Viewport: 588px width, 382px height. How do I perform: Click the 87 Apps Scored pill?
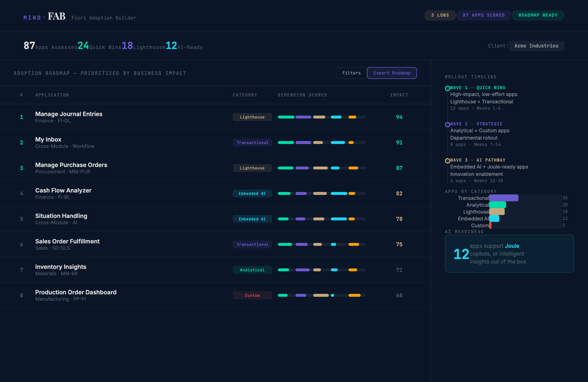(483, 15)
